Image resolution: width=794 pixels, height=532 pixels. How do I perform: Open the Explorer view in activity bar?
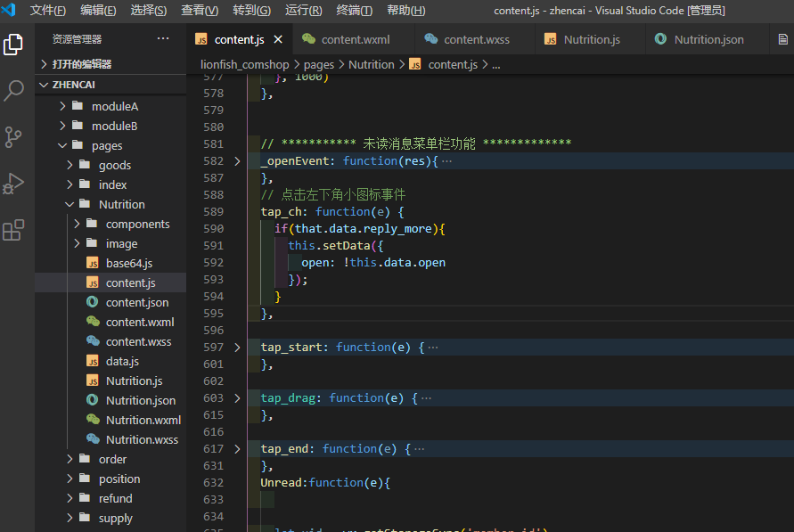point(13,45)
